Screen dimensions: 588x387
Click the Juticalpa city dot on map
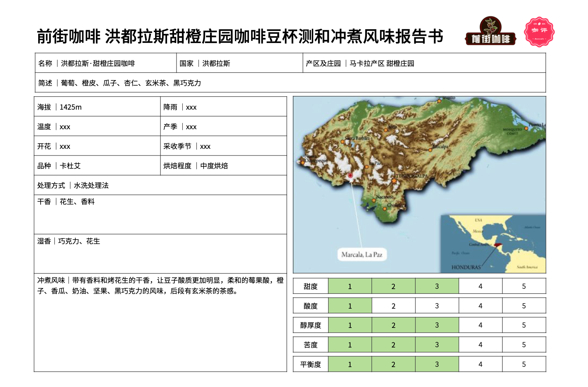[430, 150]
